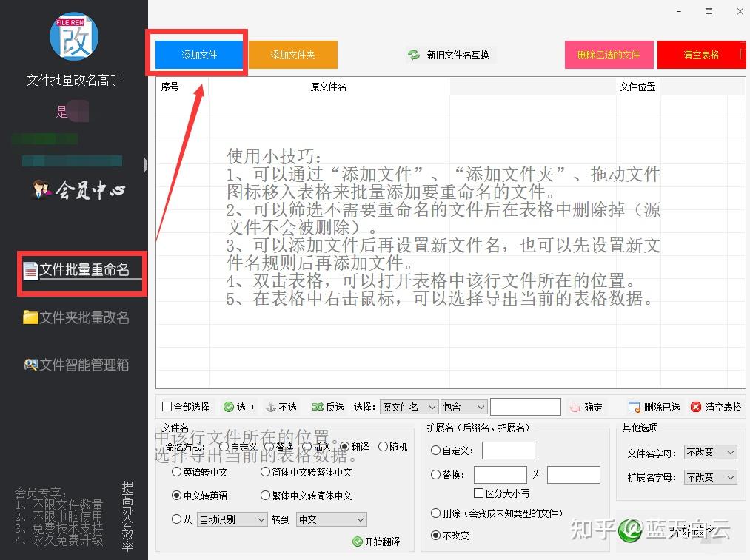750x560 pixels.
Task: Open the 文件智能管理箱 sidebar item
Action: click(x=76, y=365)
